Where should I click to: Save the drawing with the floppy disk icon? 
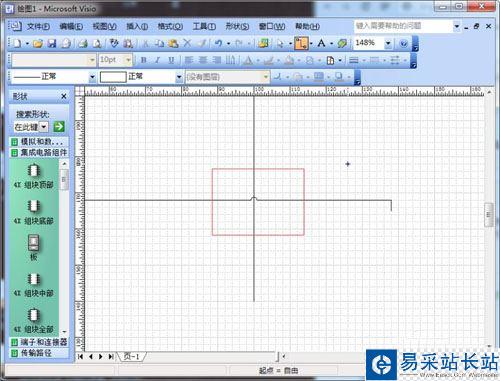[52, 43]
